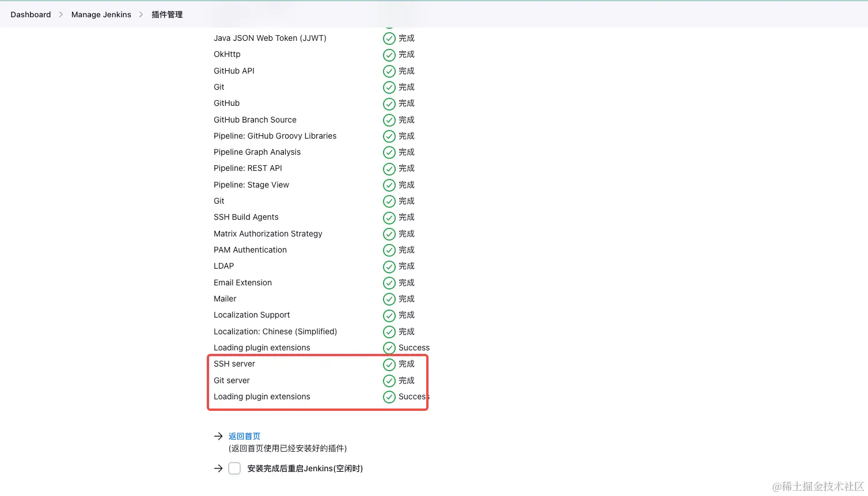
Task: Enable restart Jenkins after install checkbox
Action: 234,468
